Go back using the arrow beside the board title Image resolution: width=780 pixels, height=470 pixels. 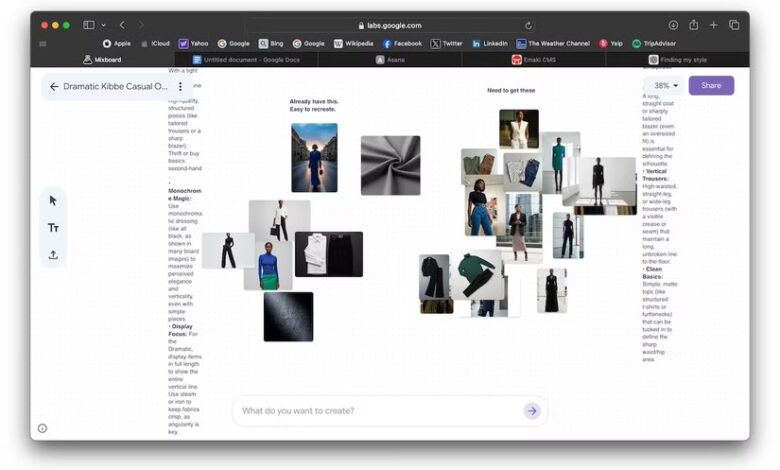tap(53, 87)
